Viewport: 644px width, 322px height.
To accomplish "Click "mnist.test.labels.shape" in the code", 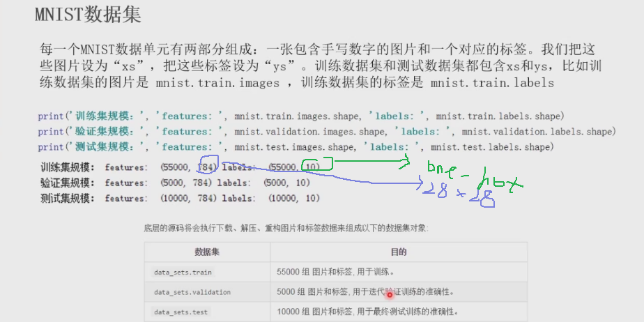I will pos(490,147).
